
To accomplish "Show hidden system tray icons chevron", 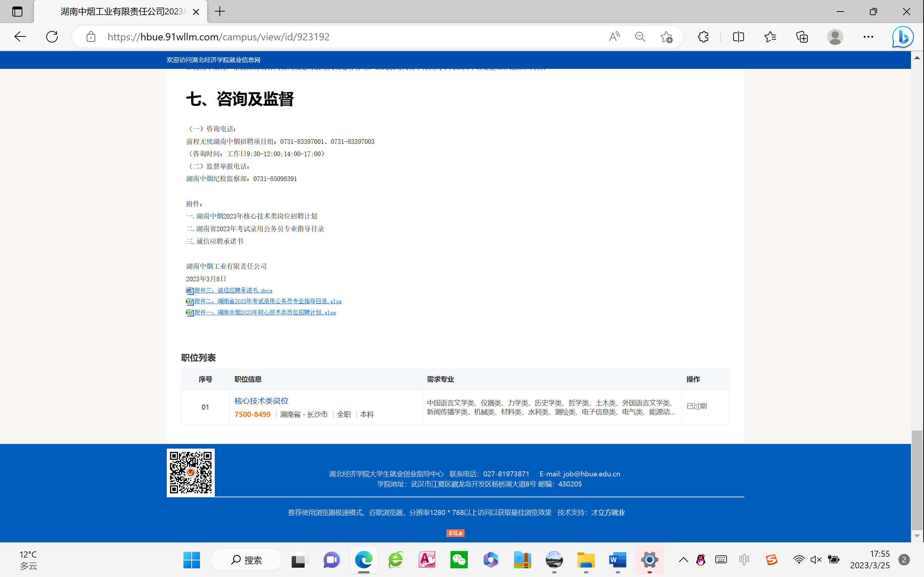I will click(684, 560).
